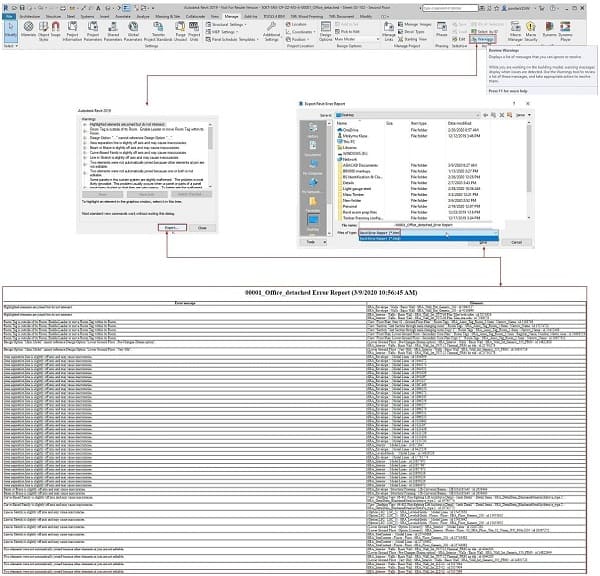The image size is (600, 576).
Task: Open the MEP Settings dropdown
Action: point(222,32)
